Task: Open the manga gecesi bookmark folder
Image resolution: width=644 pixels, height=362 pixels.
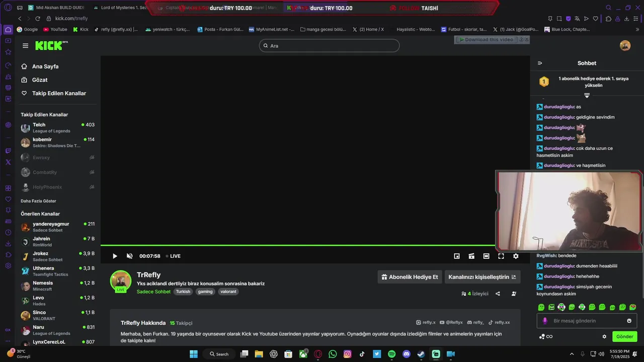Action: (x=323, y=30)
